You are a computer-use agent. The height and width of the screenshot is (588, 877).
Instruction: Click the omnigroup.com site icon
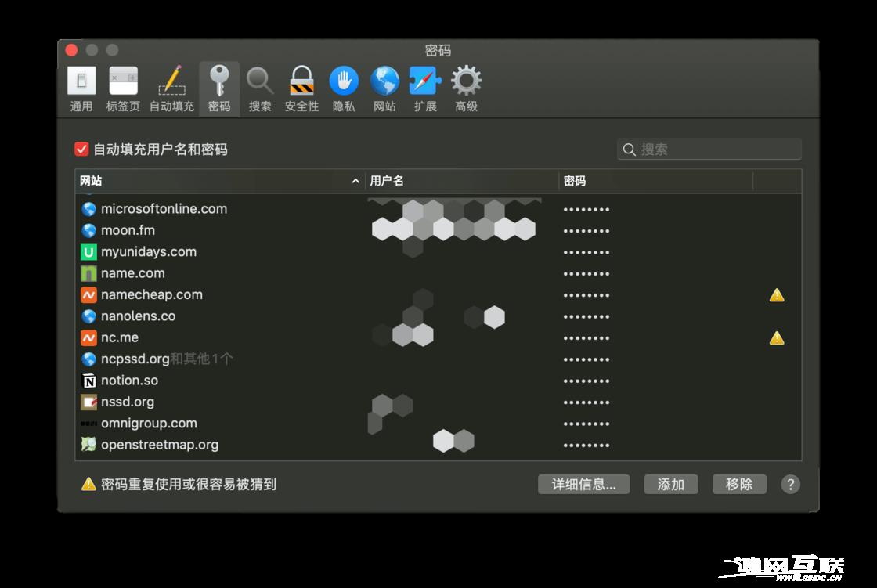pyautogui.click(x=89, y=424)
